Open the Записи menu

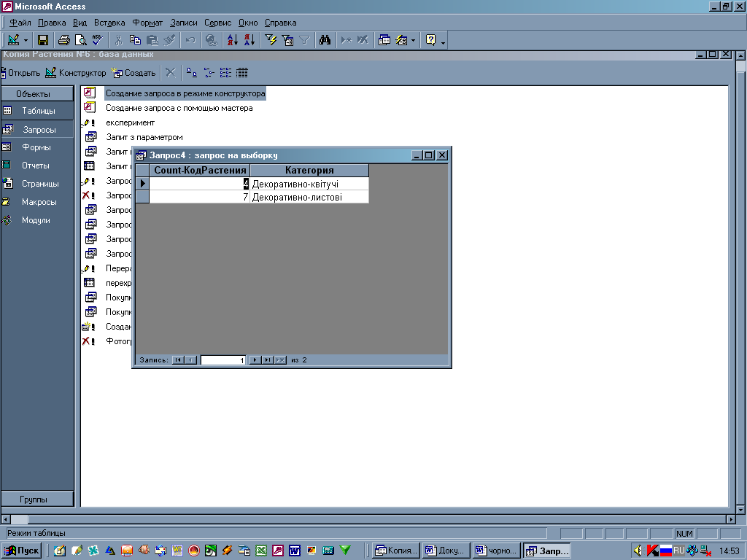(183, 23)
